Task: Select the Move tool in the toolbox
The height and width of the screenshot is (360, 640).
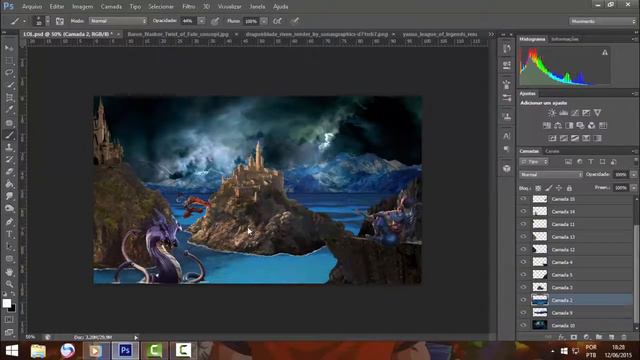Action: [9, 48]
